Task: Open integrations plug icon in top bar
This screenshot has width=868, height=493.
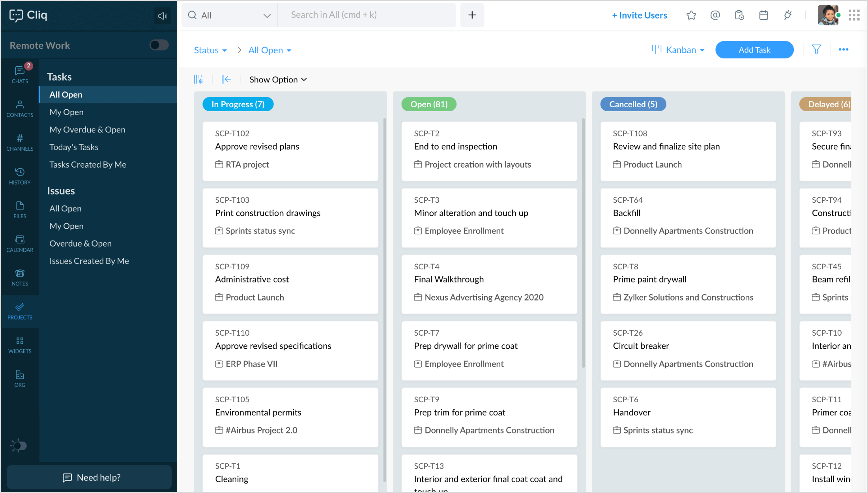Action: [x=788, y=15]
